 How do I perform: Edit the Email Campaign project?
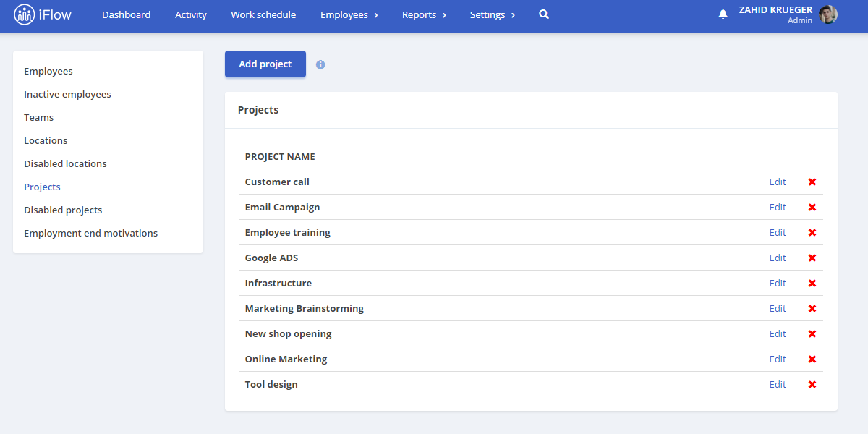click(x=778, y=208)
